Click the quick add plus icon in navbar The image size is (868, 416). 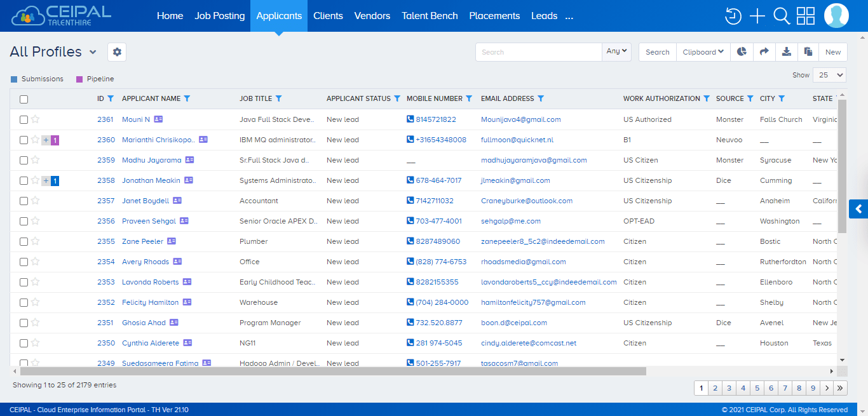(757, 16)
